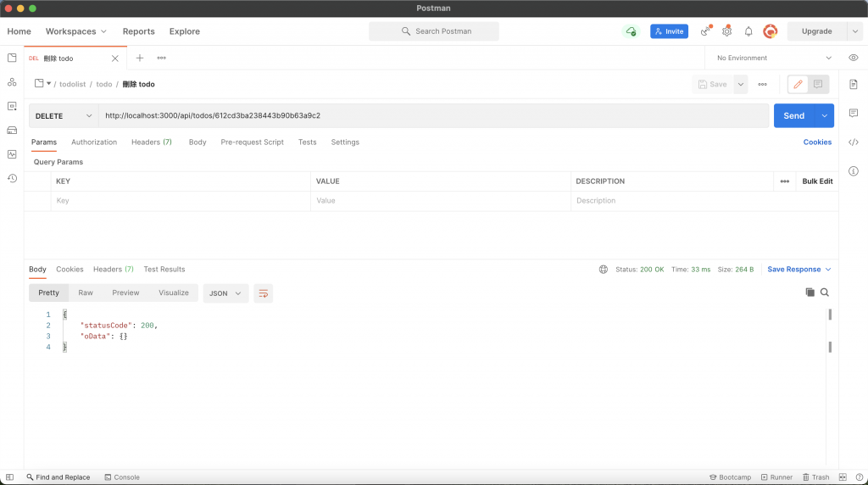This screenshot has height=485, width=868.
Task: Click Bulk Edit
Action: tap(817, 181)
